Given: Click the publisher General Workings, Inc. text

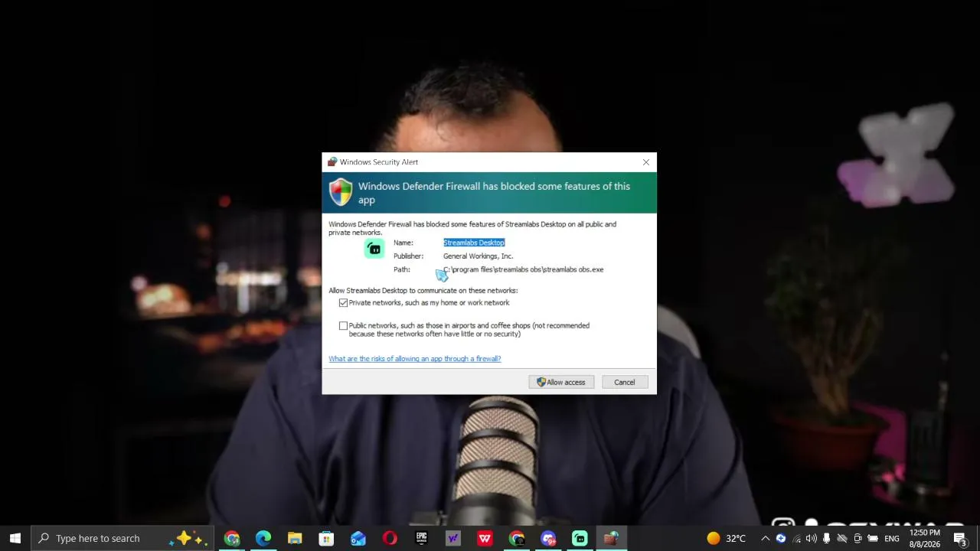Looking at the screenshot, I should [x=478, y=256].
